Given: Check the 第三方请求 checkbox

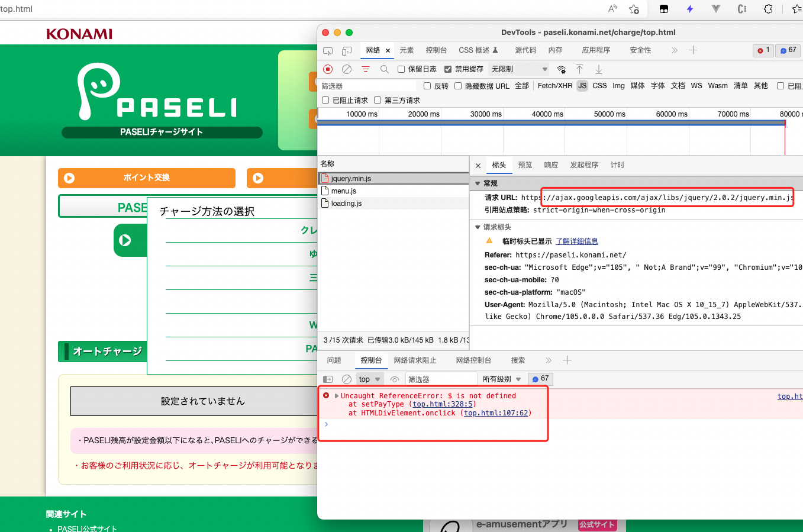Looking at the screenshot, I should click(x=378, y=100).
